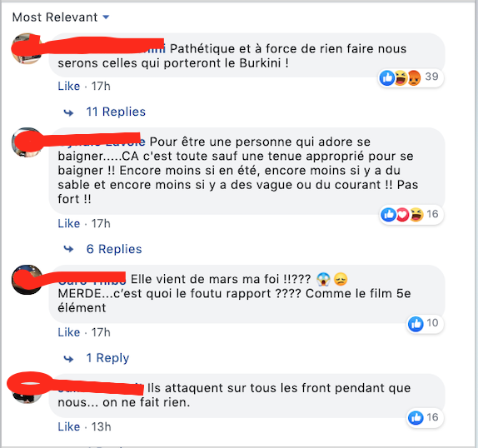Expand the 11 Replies thread
The width and height of the screenshot is (478, 448).
[116, 112]
